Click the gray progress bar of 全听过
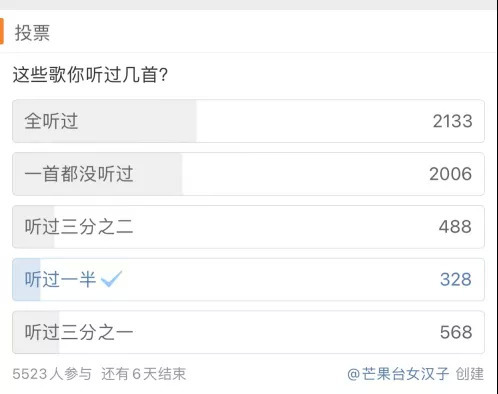Viewport: 498px width, 394px height. coord(104,121)
